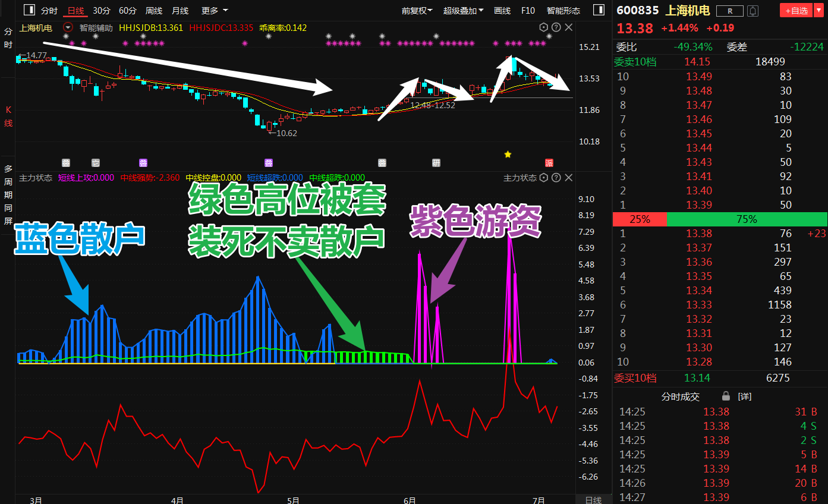Click the 中线强势:-2.360 legend

(150, 178)
